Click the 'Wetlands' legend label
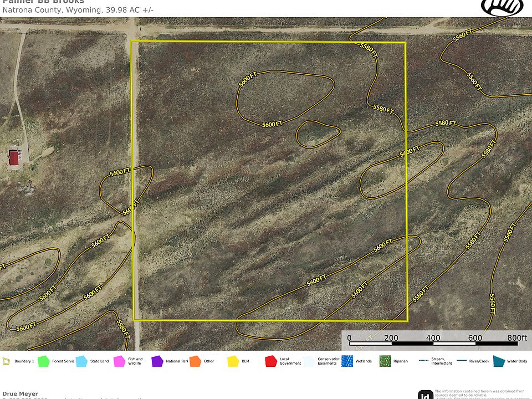Screen dimensions: 532x399 pos(364,361)
